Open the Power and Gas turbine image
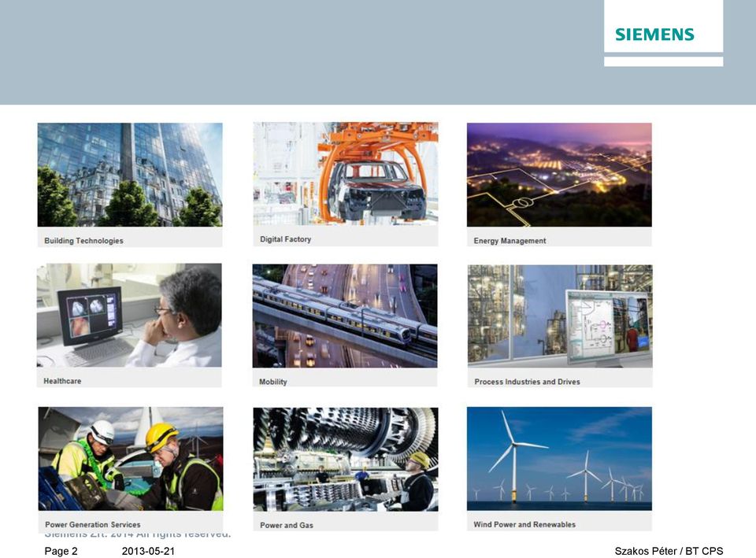 (x=346, y=459)
